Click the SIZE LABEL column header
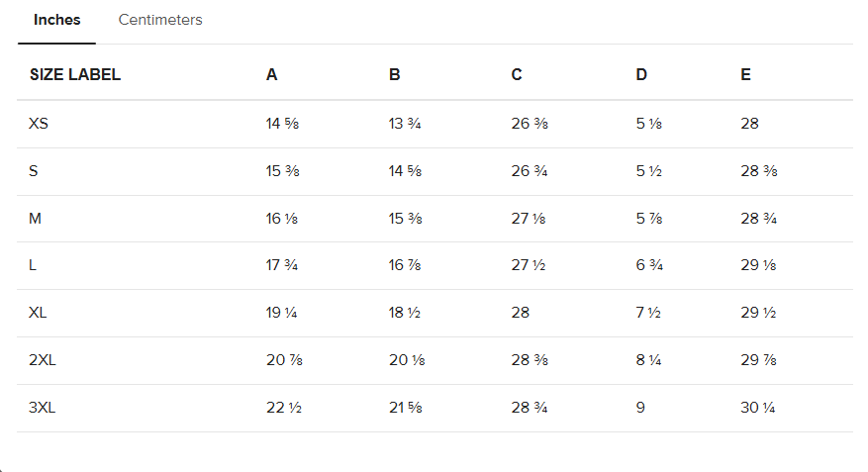 coord(75,74)
